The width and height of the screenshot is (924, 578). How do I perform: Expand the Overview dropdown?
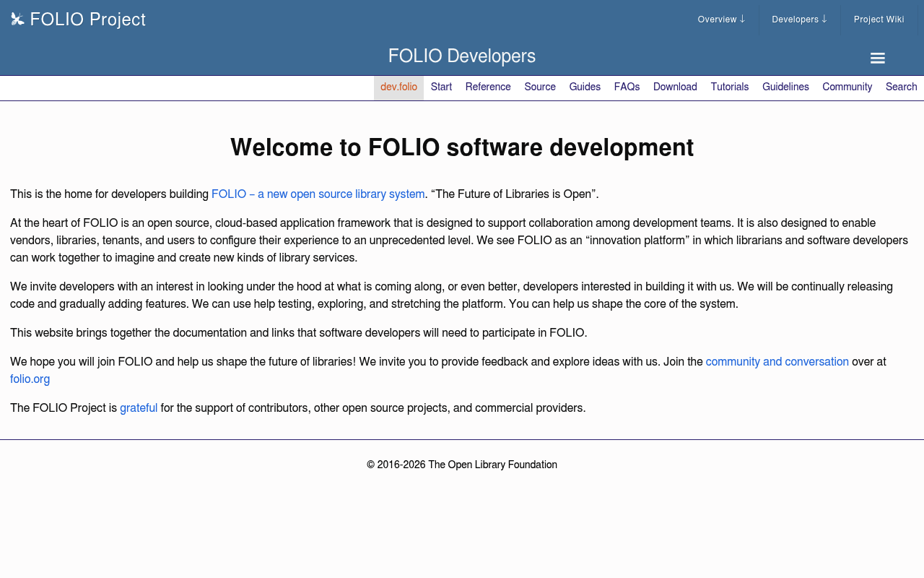click(x=721, y=20)
